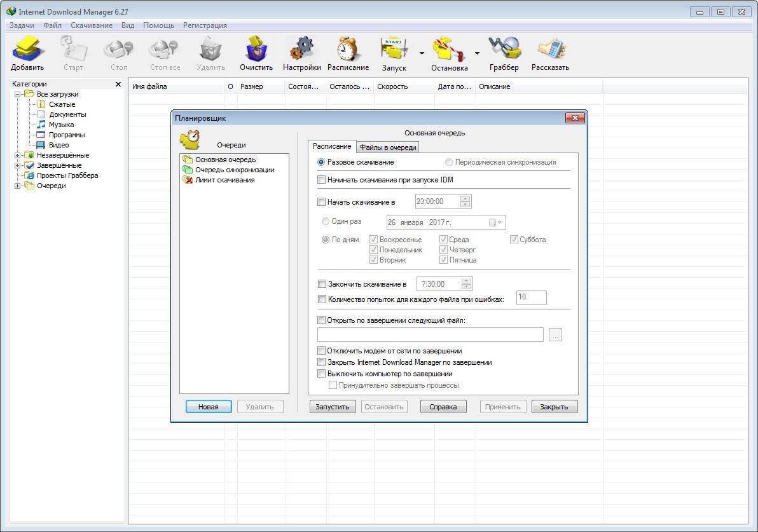Click the end time 7:30:00 spinner arrows
This screenshot has width=758, height=532.
pyautogui.click(x=466, y=283)
